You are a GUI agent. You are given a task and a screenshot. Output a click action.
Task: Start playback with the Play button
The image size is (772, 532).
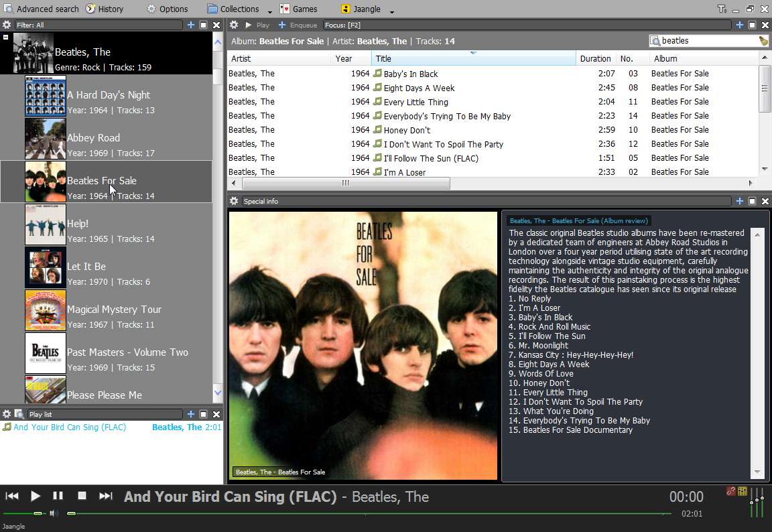pyautogui.click(x=36, y=496)
